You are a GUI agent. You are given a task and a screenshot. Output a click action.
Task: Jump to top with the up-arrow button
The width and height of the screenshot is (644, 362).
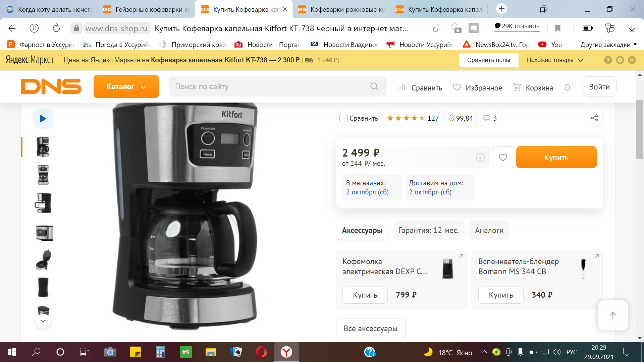[612, 315]
